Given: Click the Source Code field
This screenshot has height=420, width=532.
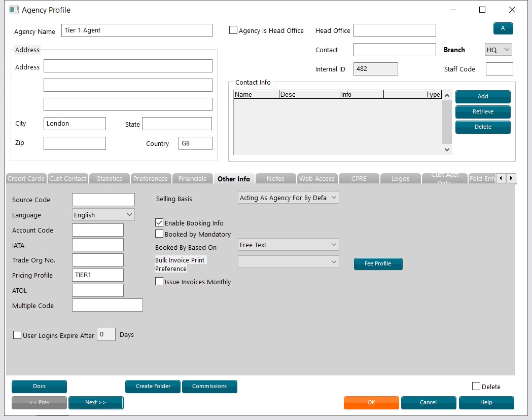Looking at the screenshot, I should tap(103, 199).
